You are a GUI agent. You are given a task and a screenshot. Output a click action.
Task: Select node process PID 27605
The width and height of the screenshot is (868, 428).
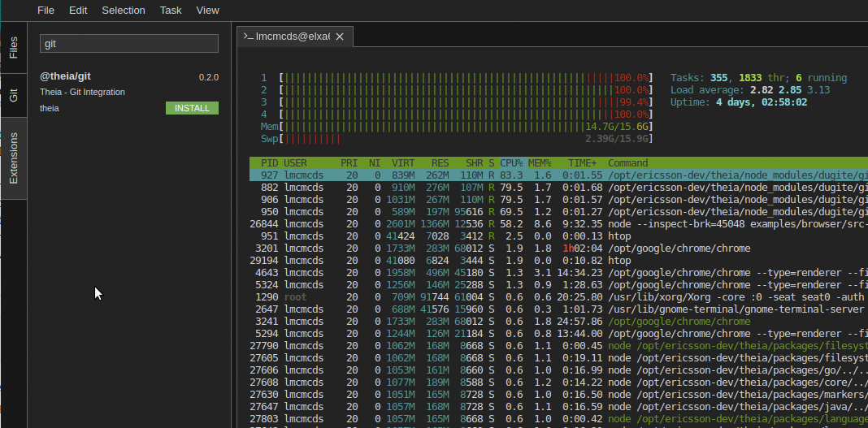[x=558, y=358]
